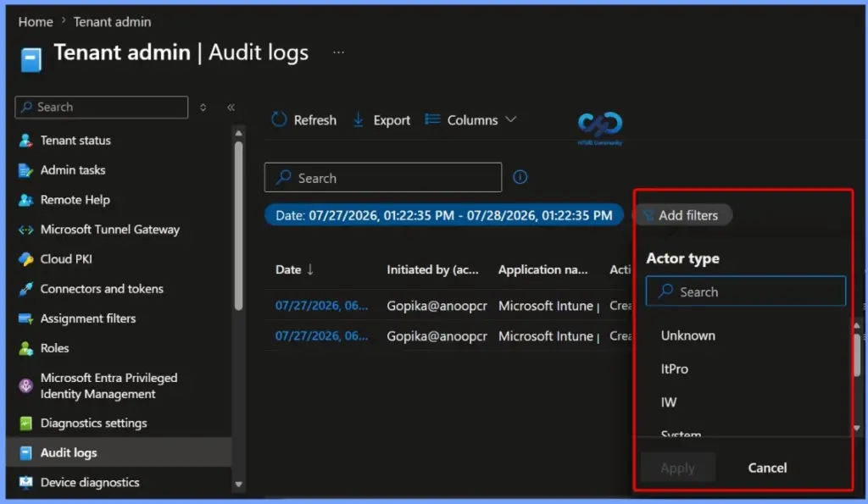
Task: Select ItPro actor type
Action: click(674, 369)
